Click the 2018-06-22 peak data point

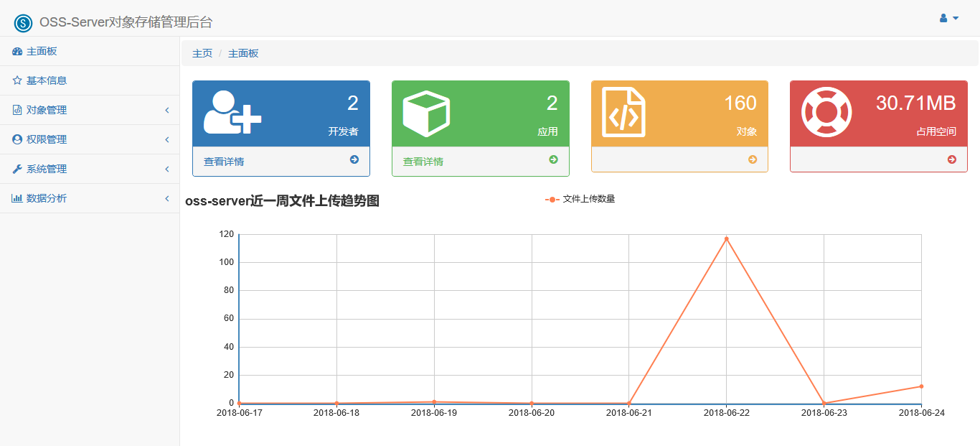[x=726, y=239]
